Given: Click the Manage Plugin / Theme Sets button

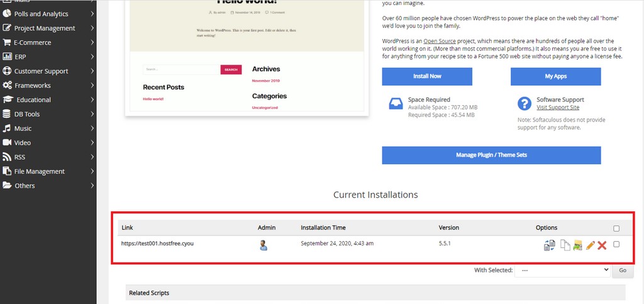Looking at the screenshot, I should (x=491, y=155).
